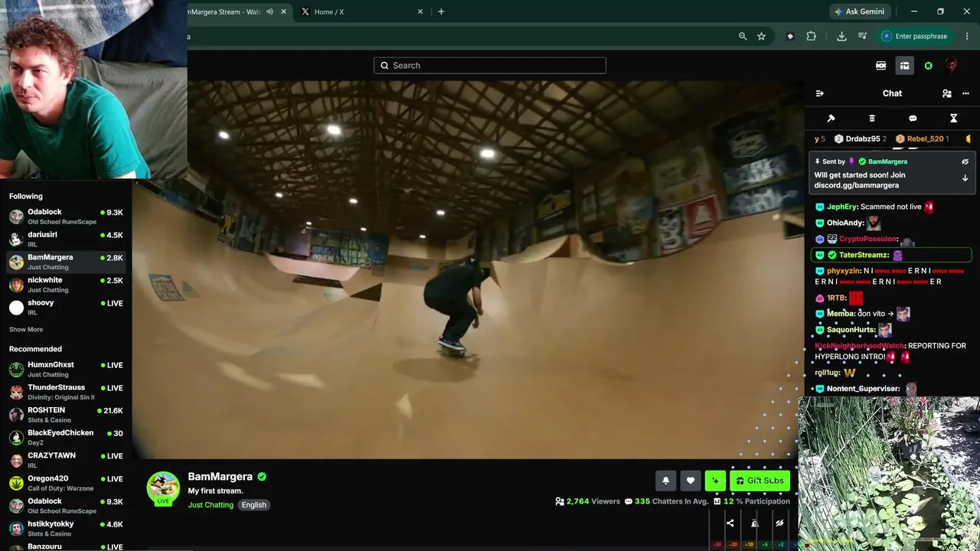Open BlackEyedChicken in the Recommended list
Viewport: 980px width, 551px height.
click(x=66, y=438)
